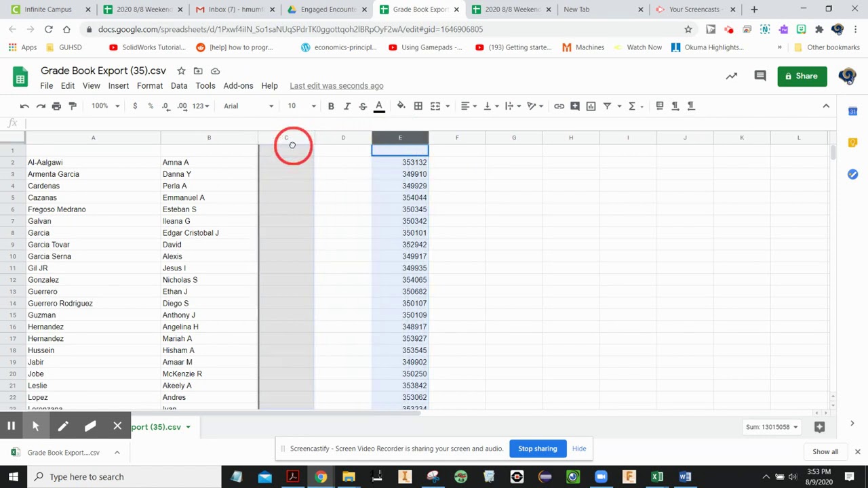Screen dimensions: 868x488
Task: Open Excel from the Windows taskbar
Action: [x=657, y=476]
